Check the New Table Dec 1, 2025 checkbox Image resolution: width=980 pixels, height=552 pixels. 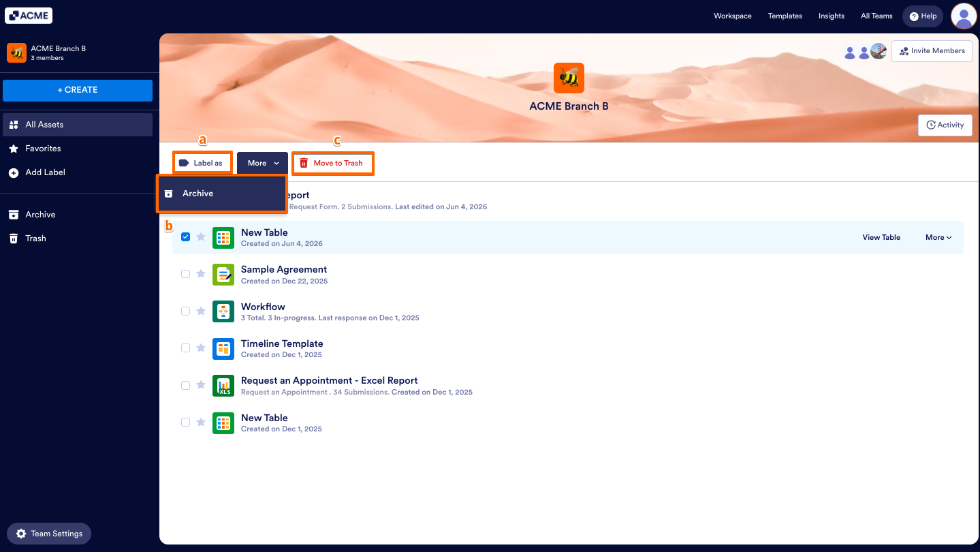(x=185, y=422)
